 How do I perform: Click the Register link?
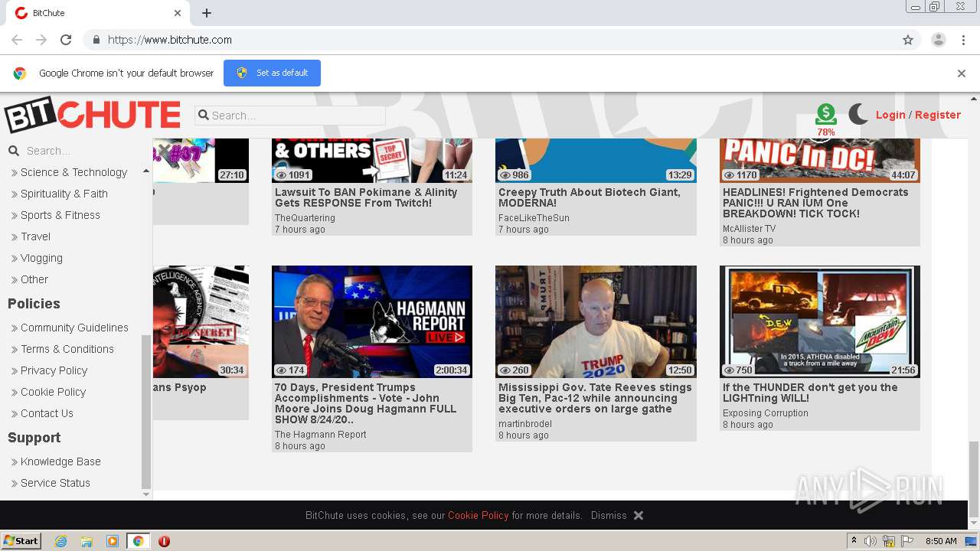[x=938, y=115]
